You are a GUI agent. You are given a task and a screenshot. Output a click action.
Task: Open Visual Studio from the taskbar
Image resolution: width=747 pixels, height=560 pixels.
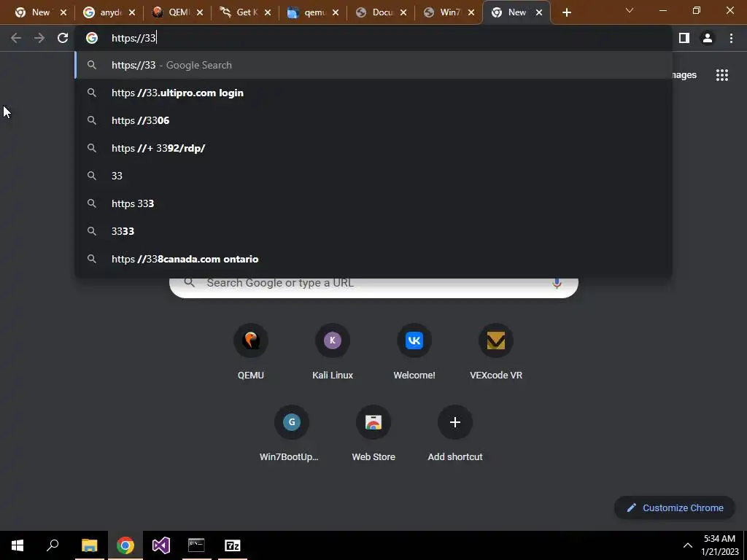coord(161,545)
